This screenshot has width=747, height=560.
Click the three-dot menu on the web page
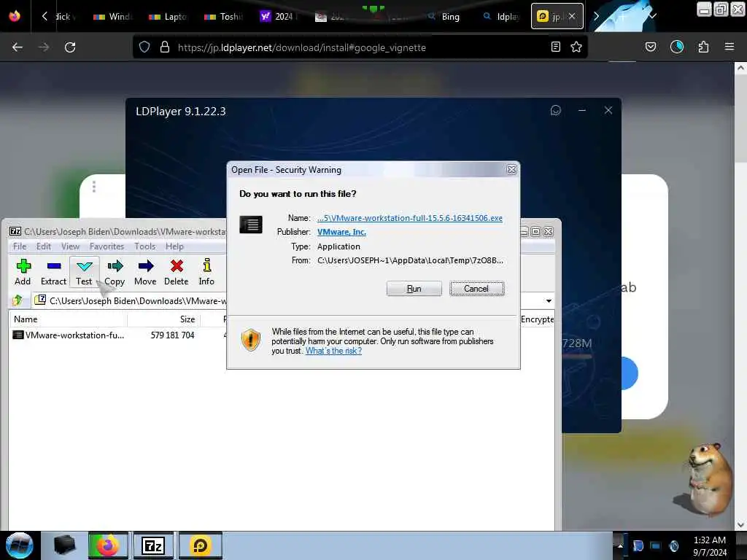tap(94, 187)
